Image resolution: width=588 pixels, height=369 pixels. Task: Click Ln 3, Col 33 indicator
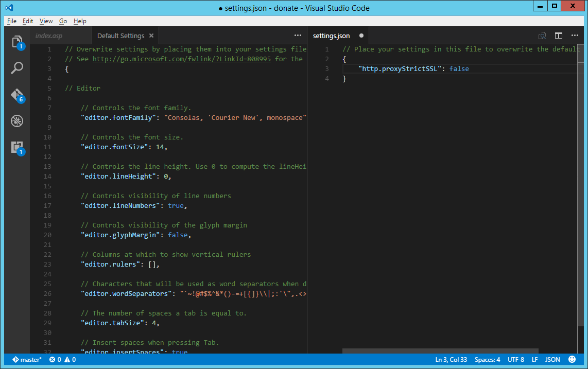tap(451, 360)
